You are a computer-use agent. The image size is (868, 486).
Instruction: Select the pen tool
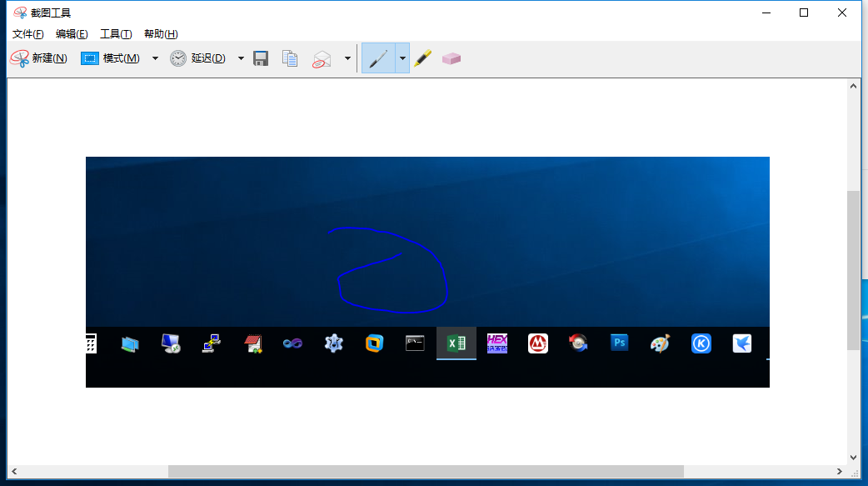(x=378, y=58)
